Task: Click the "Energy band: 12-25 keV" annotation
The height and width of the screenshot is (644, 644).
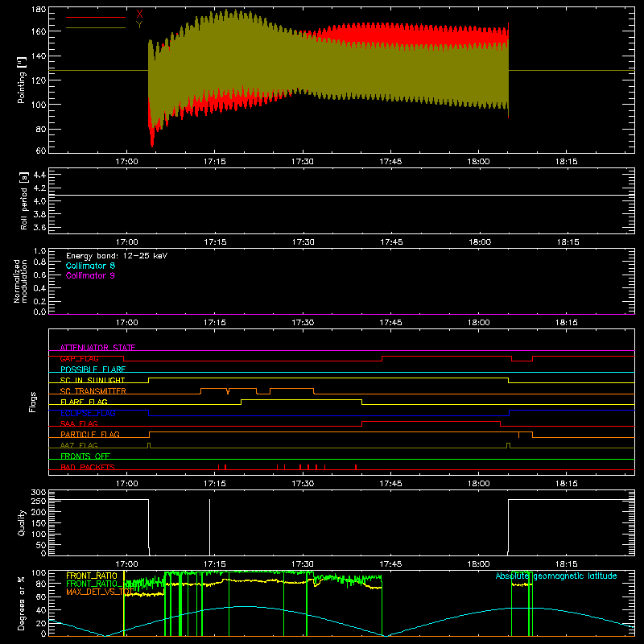Action: (x=117, y=256)
